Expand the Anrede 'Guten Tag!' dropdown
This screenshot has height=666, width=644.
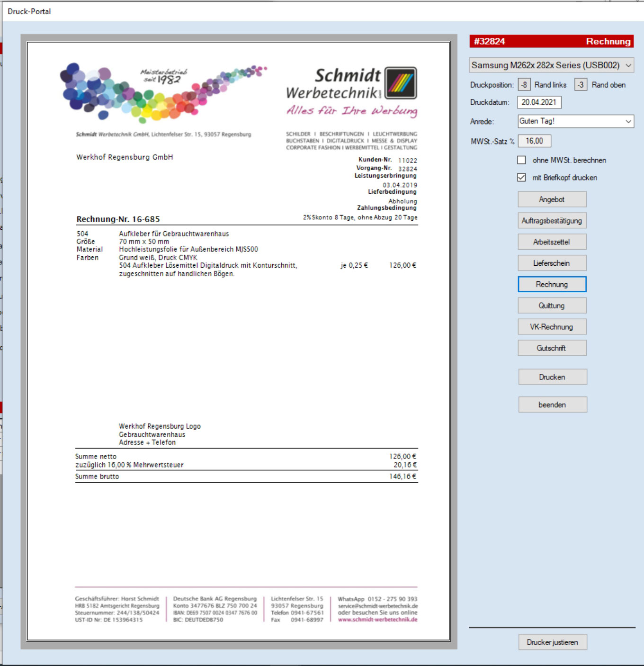tap(575, 121)
